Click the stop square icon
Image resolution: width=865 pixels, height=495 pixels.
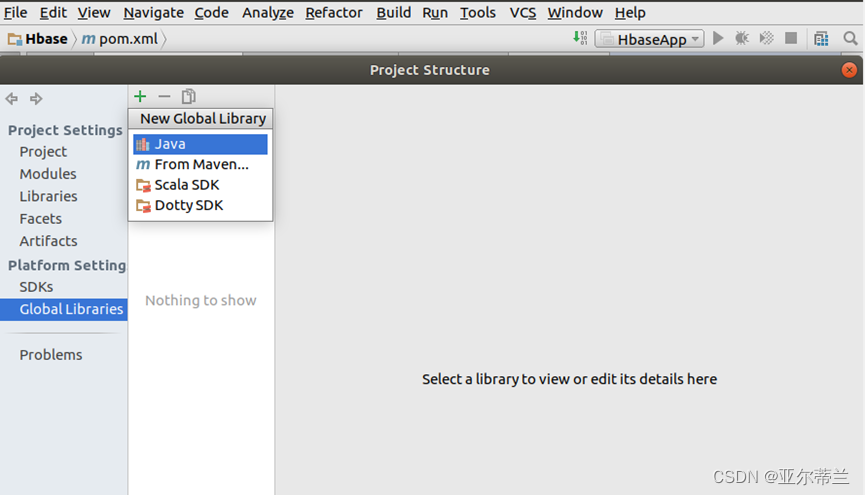pyautogui.click(x=791, y=38)
